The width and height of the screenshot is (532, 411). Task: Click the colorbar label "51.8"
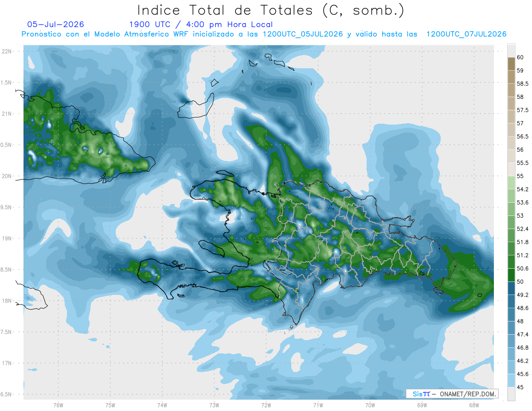tap(524, 242)
